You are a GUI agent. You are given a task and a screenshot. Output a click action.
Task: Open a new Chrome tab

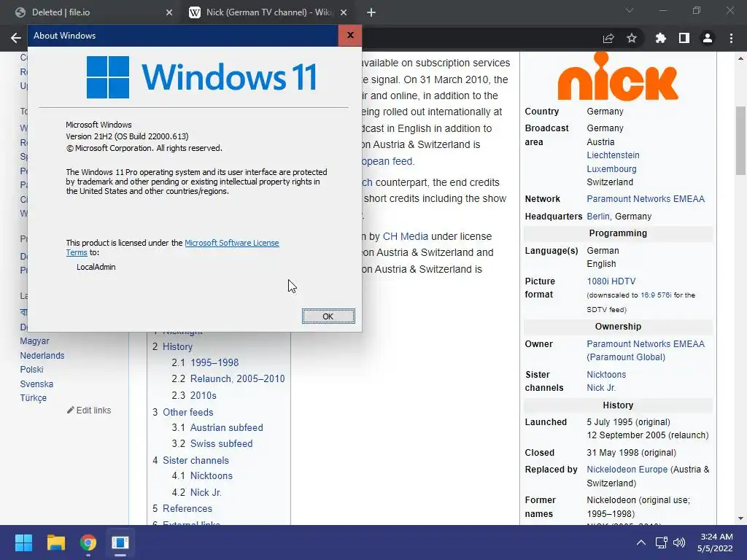pyautogui.click(x=371, y=12)
